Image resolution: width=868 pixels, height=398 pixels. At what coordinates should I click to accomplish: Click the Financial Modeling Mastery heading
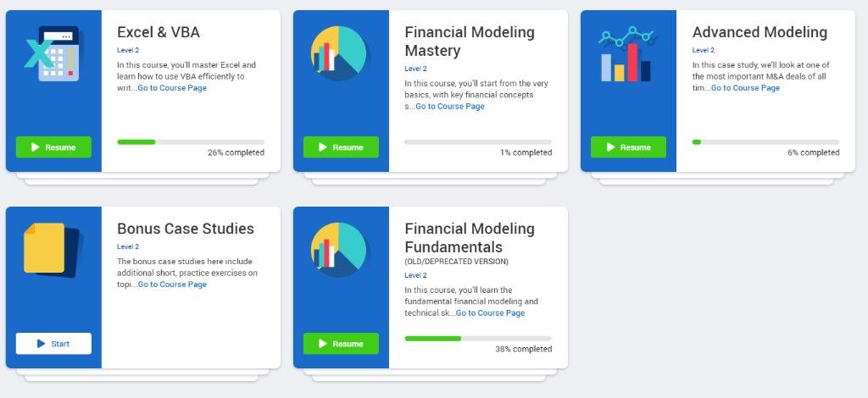click(469, 41)
